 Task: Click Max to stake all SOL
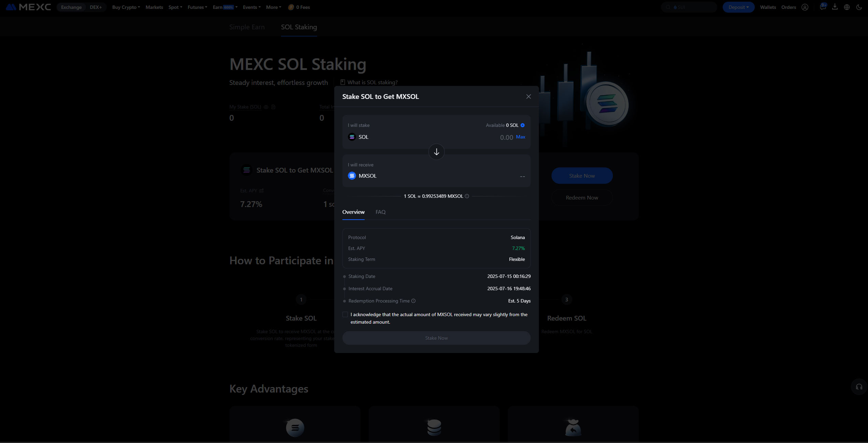tap(520, 137)
